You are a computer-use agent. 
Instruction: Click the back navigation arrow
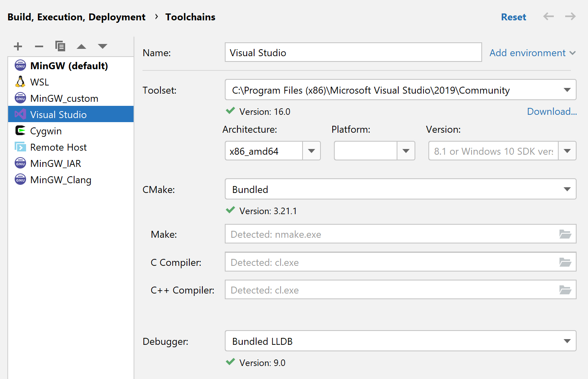(549, 17)
